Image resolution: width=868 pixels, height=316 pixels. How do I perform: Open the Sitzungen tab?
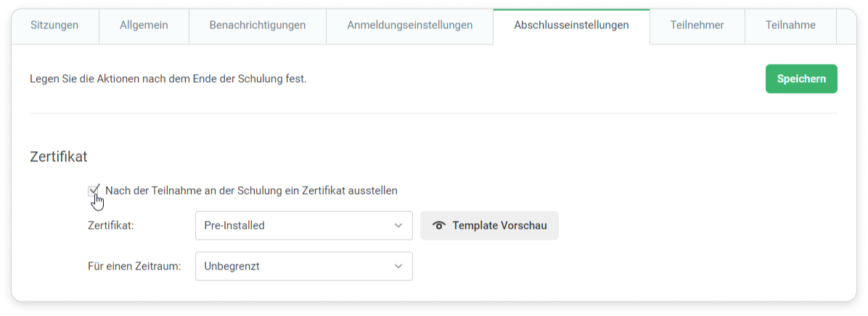54,25
